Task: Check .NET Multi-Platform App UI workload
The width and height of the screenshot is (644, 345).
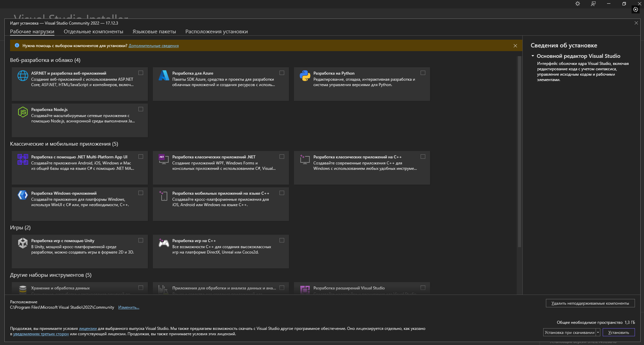Action: click(141, 156)
